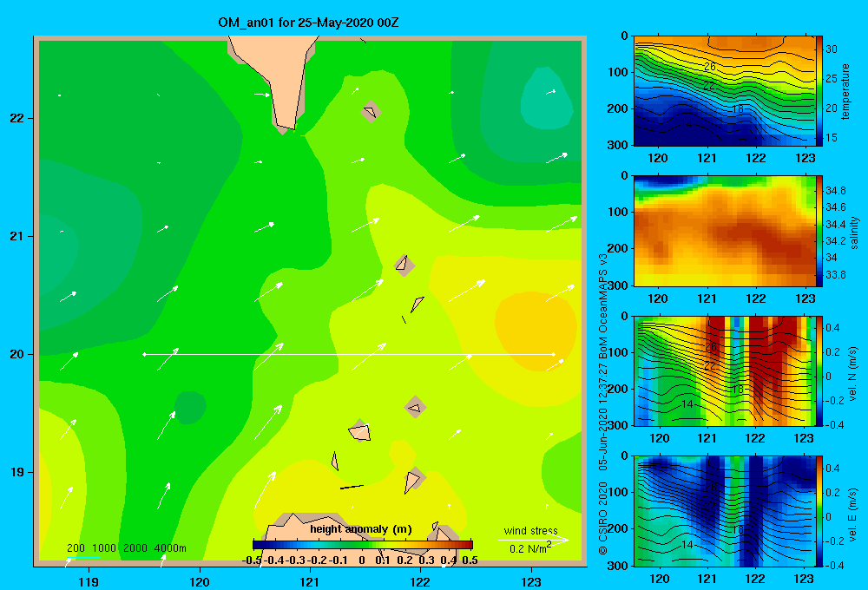This screenshot has width=868, height=590.
Task: Click the 34.8 tick on salinity color bar
Action: (x=835, y=190)
